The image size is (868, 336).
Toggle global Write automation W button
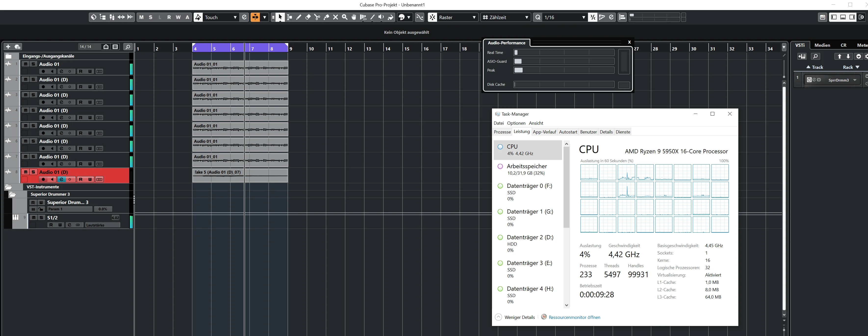pyautogui.click(x=178, y=17)
